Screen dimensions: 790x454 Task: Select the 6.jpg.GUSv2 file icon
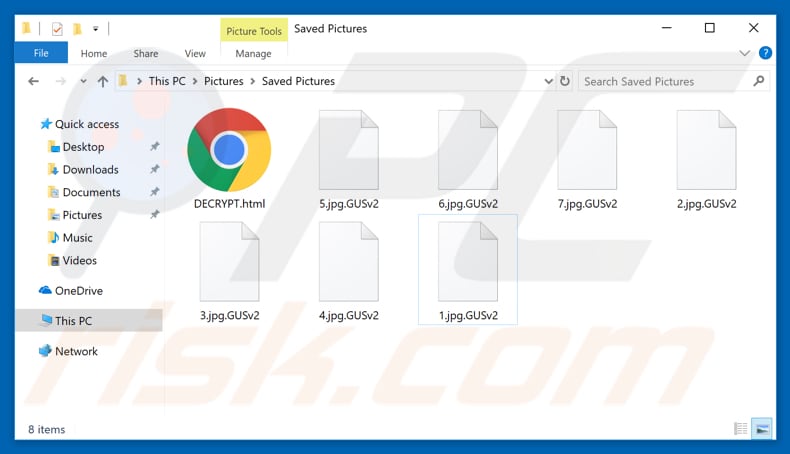pos(468,150)
